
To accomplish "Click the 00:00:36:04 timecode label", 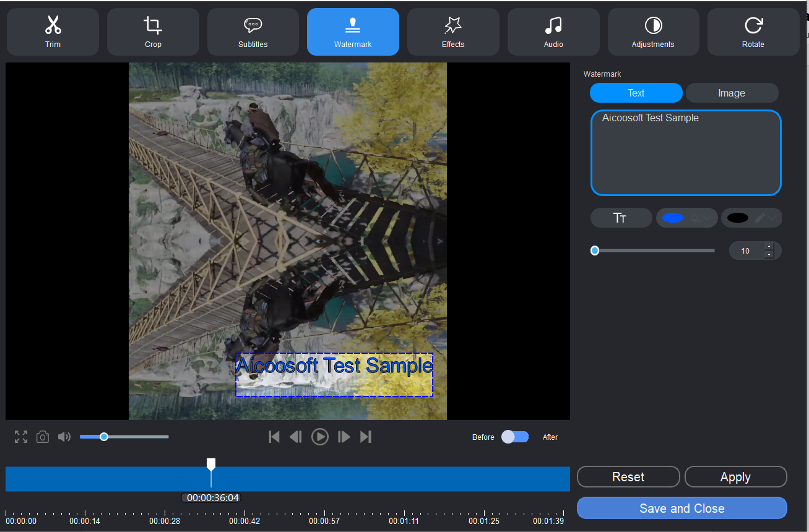I will (x=212, y=498).
